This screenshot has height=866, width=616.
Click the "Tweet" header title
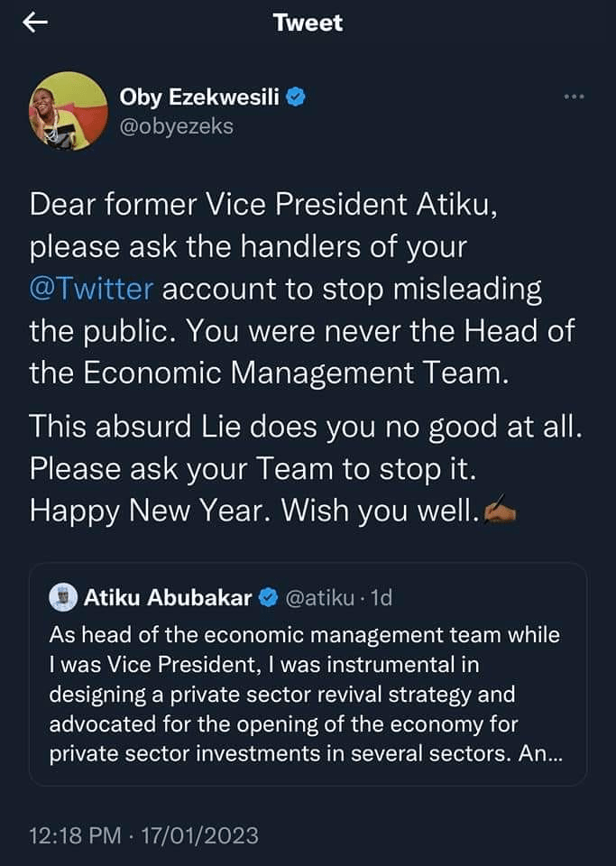coord(308,23)
